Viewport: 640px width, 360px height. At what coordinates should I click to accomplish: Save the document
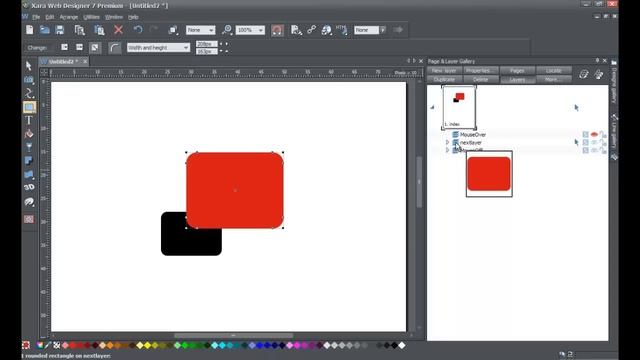pyautogui.click(x=60, y=30)
